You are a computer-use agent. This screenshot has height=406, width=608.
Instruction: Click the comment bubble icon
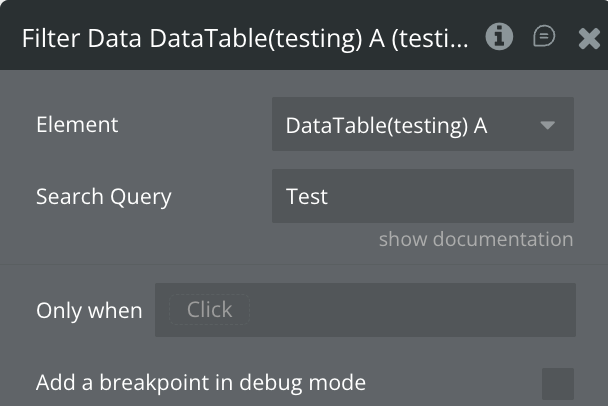[x=544, y=37]
